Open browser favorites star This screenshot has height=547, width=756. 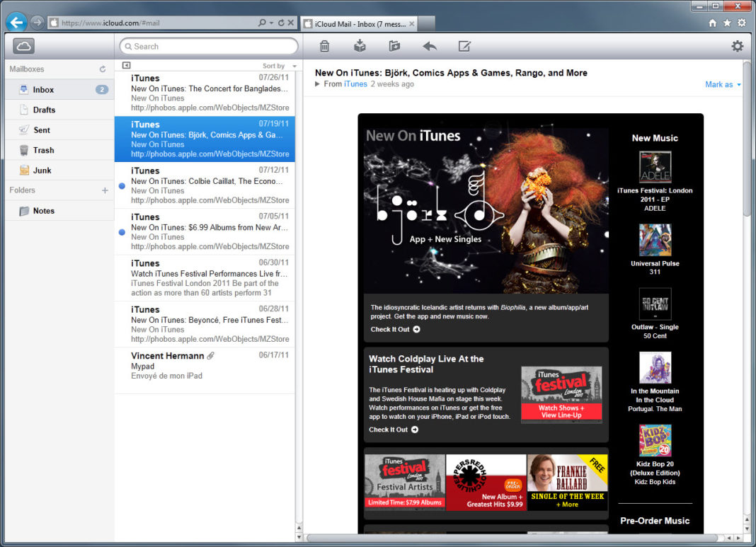[x=727, y=23]
